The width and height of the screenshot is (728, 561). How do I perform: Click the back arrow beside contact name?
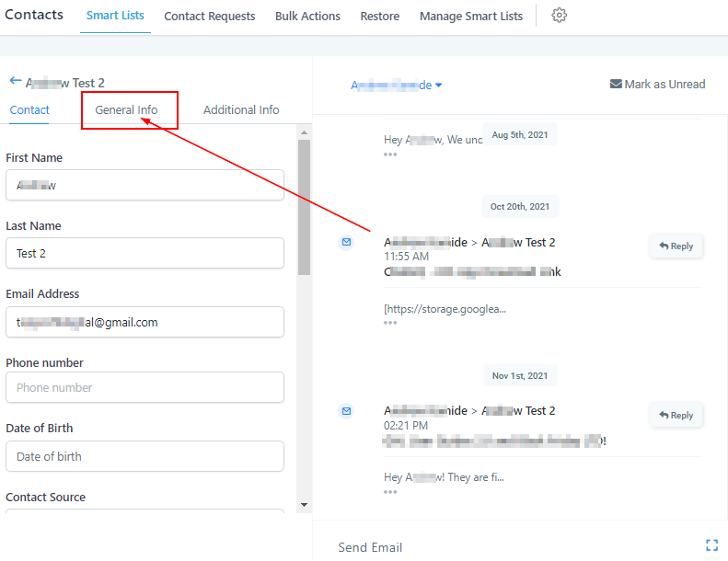(15, 81)
